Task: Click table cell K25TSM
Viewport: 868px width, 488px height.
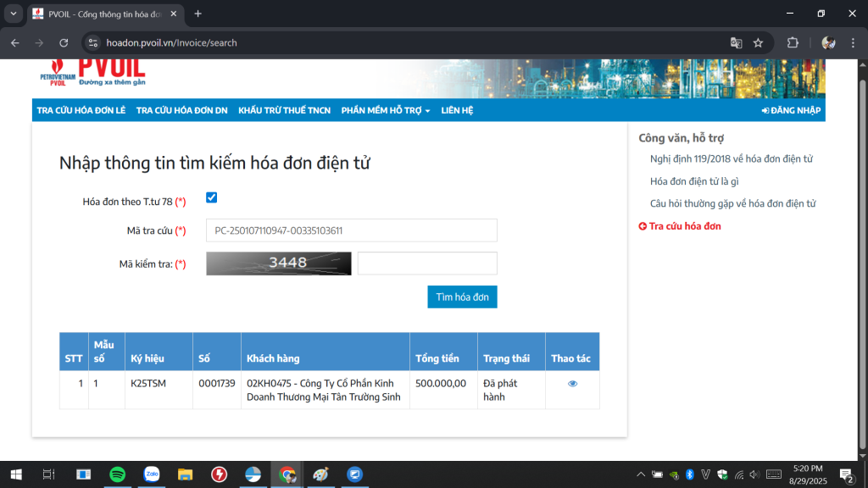Action: tap(159, 390)
